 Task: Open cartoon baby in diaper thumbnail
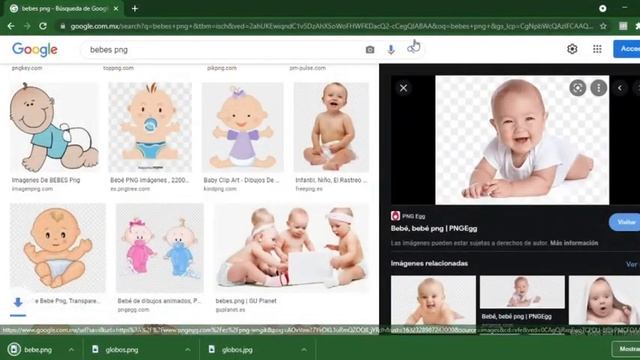(58, 248)
